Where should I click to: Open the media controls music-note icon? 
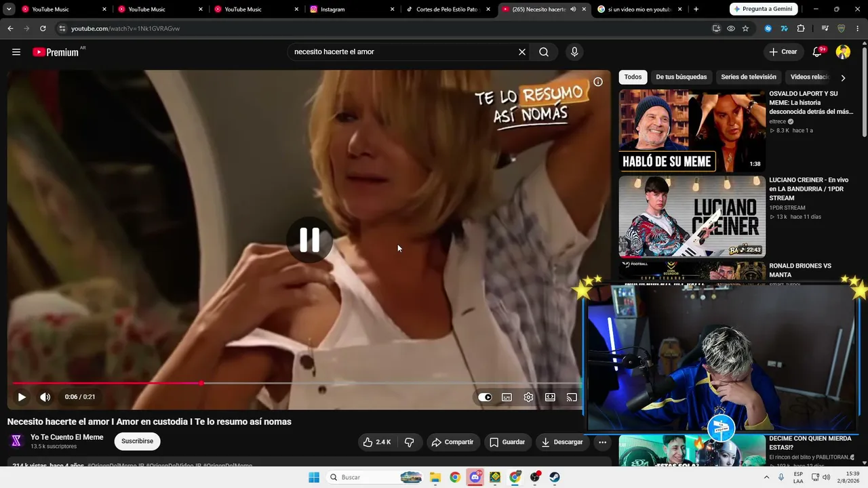pyautogui.click(x=825, y=28)
